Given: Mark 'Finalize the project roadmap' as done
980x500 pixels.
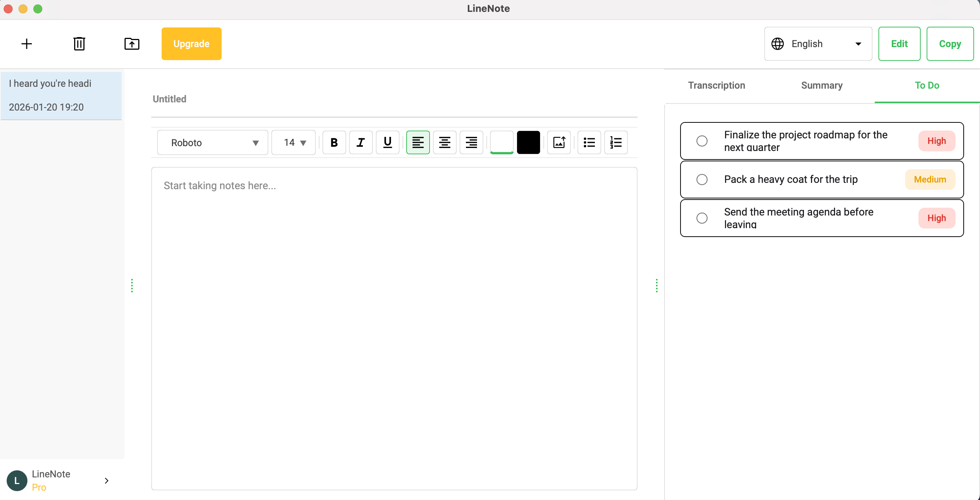Looking at the screenshot, I should click(702, 141).
